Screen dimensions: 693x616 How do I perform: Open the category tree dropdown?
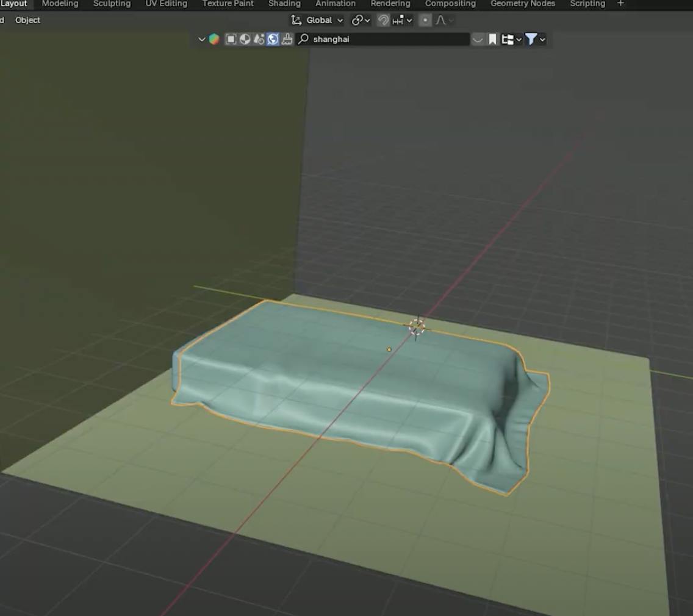click(x=512, y=39)
